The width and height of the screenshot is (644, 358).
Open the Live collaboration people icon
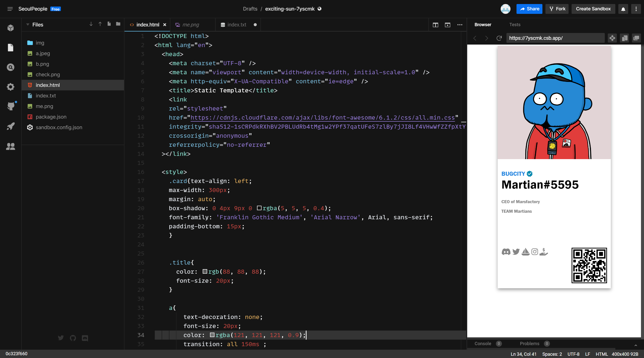[x=10, y=146]
